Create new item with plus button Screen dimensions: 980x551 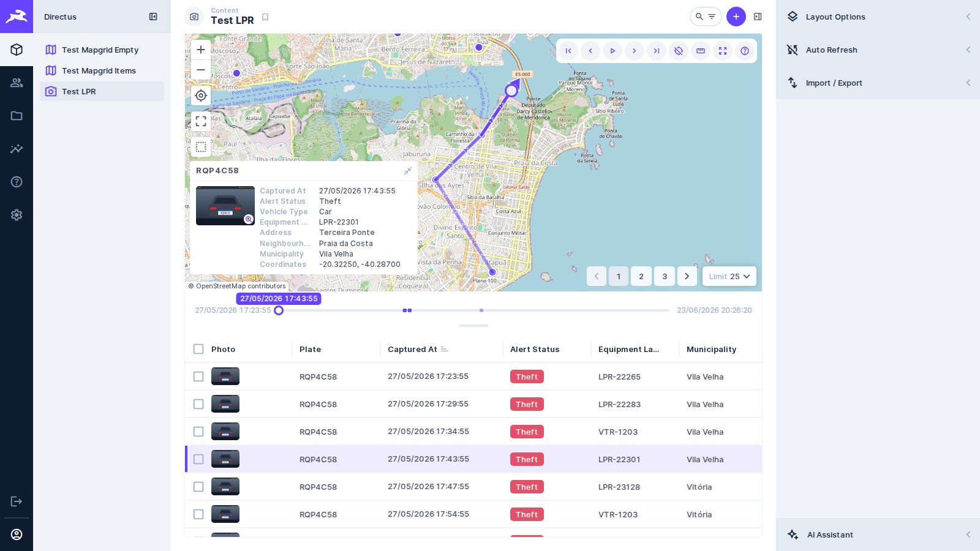(x=736, y=17)
